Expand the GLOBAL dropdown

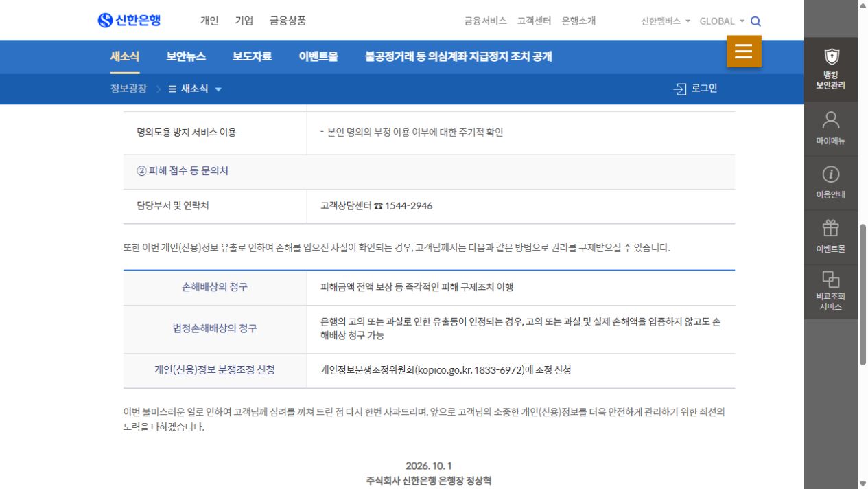[722, 21]
